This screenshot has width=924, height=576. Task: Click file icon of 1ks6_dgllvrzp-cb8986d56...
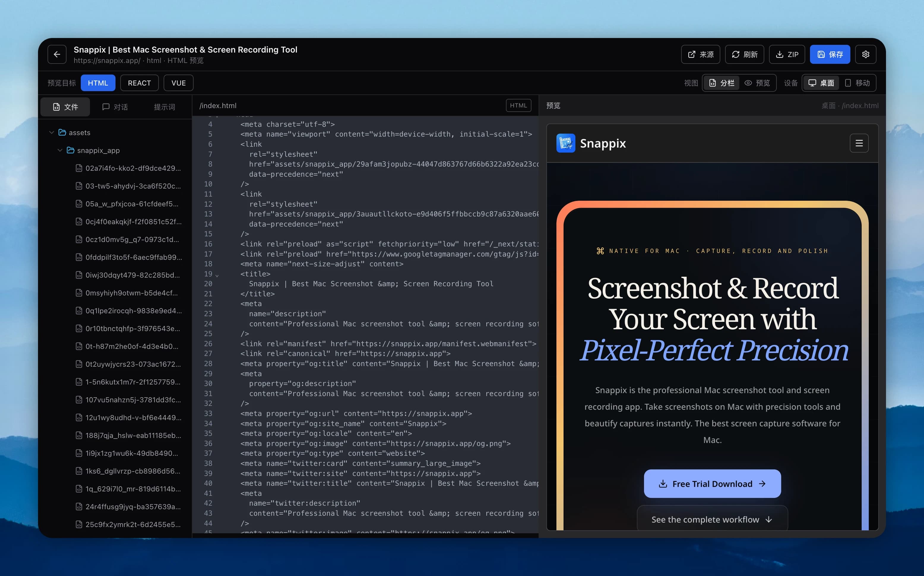78,471
